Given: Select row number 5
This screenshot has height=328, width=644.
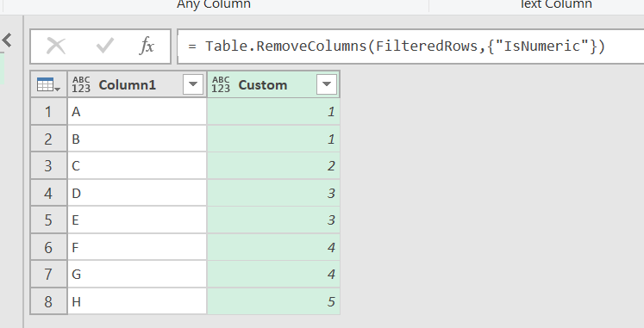Looking at the screenshot, I should click(48, 220).
